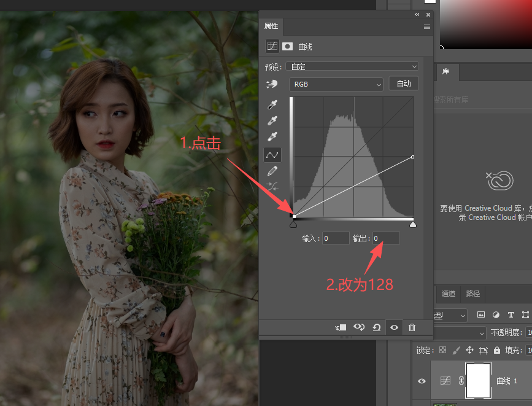
Task: Click the link icon on the 曲线 1 layer
Action: click(461, 381)
